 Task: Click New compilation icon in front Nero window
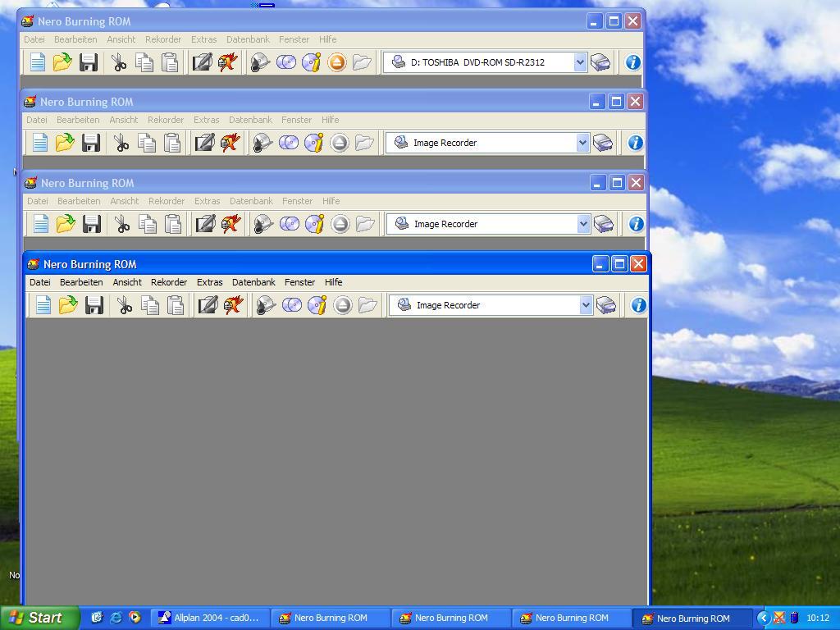(x=43, y=305)
